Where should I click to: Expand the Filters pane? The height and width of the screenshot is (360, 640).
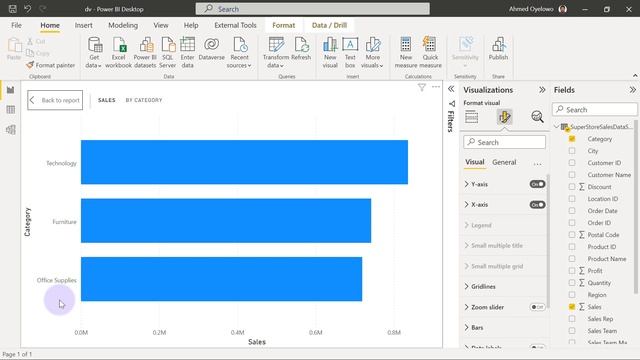451,89
